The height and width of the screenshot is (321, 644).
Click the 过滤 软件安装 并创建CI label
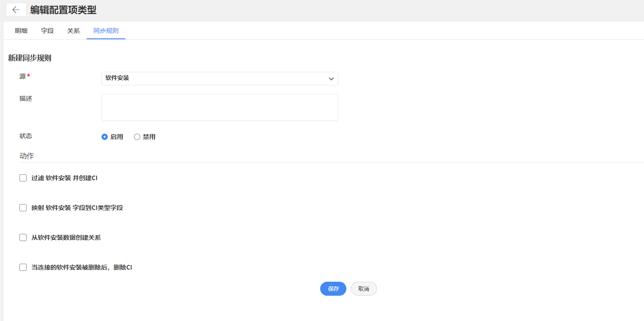(x=64, y=178)
